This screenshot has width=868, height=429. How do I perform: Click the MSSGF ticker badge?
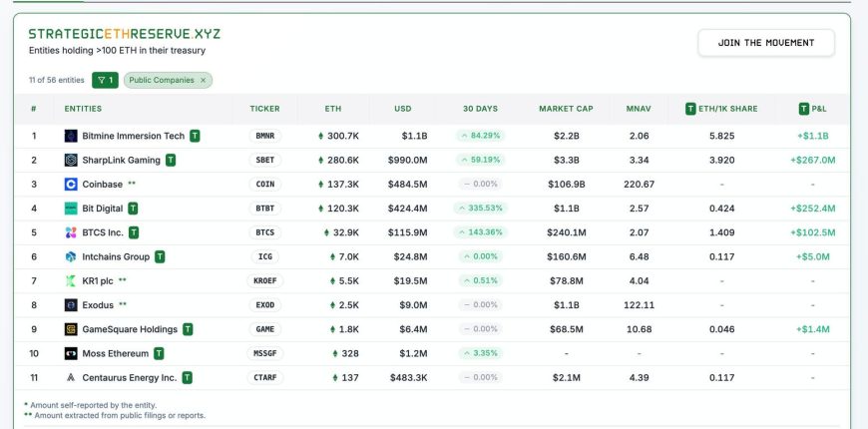pos(265,354)
